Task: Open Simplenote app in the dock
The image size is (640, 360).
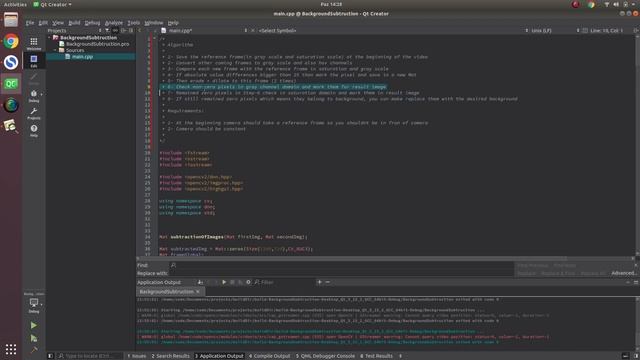Action: (x=11, y=62)
